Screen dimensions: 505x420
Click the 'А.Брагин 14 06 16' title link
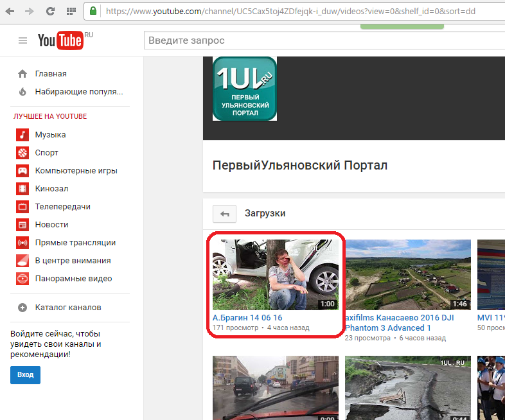(247, 318)
